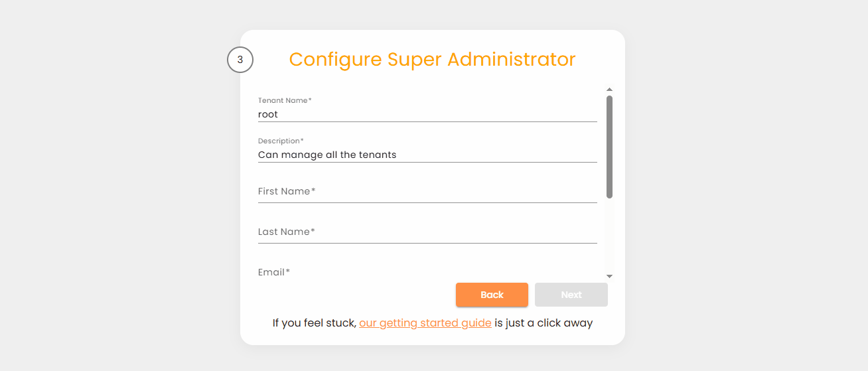Click the small Description label
Image resolution: width=868 pixels, height=371 pixels.
pyautogui.click(x=279, y=141)
